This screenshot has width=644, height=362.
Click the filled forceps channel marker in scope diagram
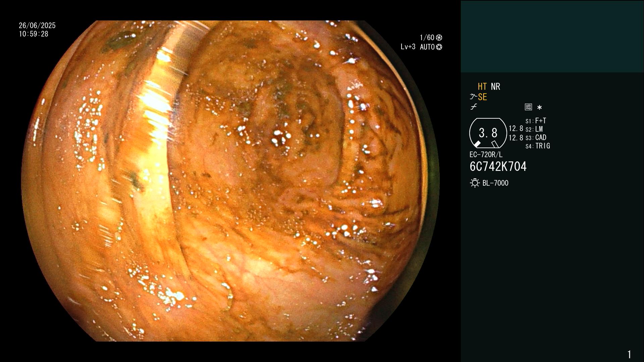(477, 144)
